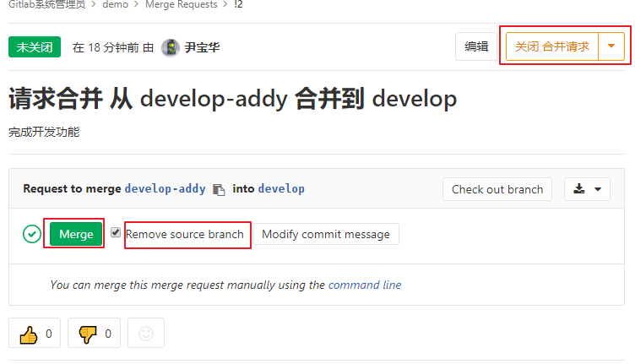
Task: Open the 尹宝华 author profile link
Action: pos(203,47)
